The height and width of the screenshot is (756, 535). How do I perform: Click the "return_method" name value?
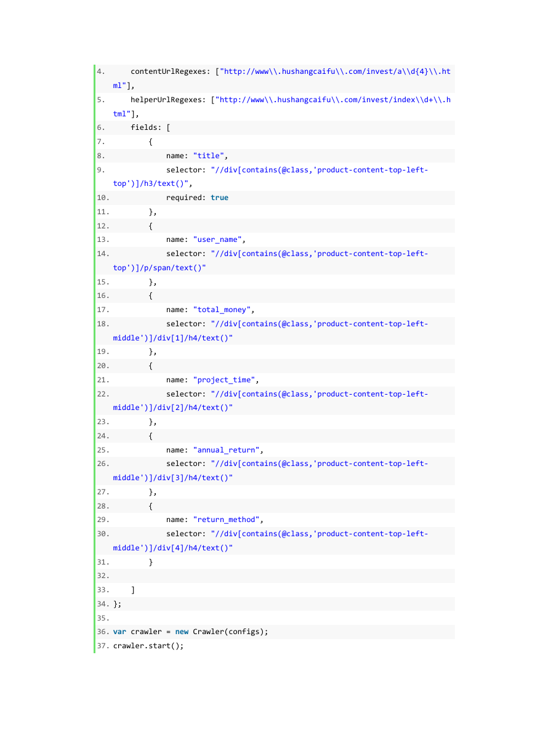(x=227, y=520)
